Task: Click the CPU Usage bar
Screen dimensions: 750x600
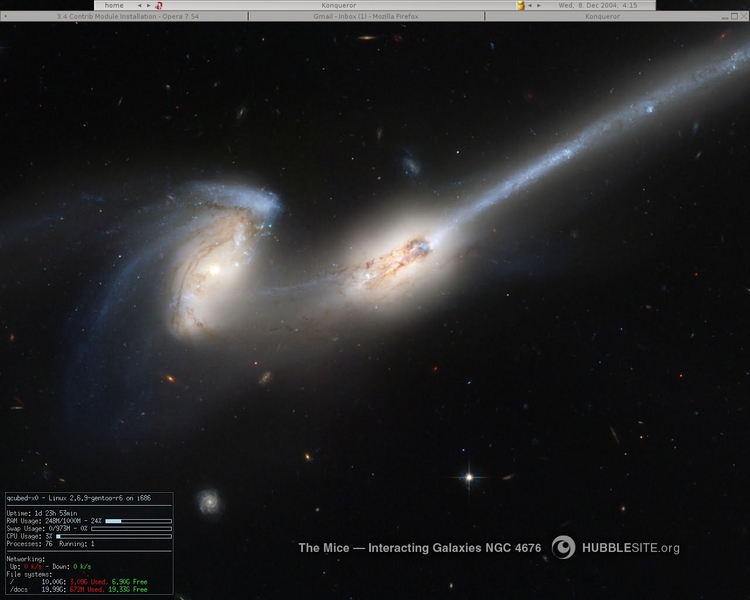Action: pos(114,537)
